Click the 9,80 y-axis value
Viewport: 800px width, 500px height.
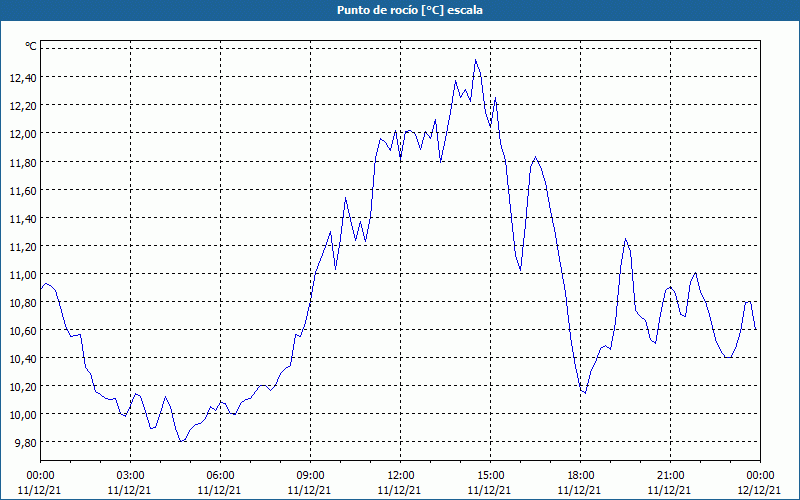click(x=26, y=443)
